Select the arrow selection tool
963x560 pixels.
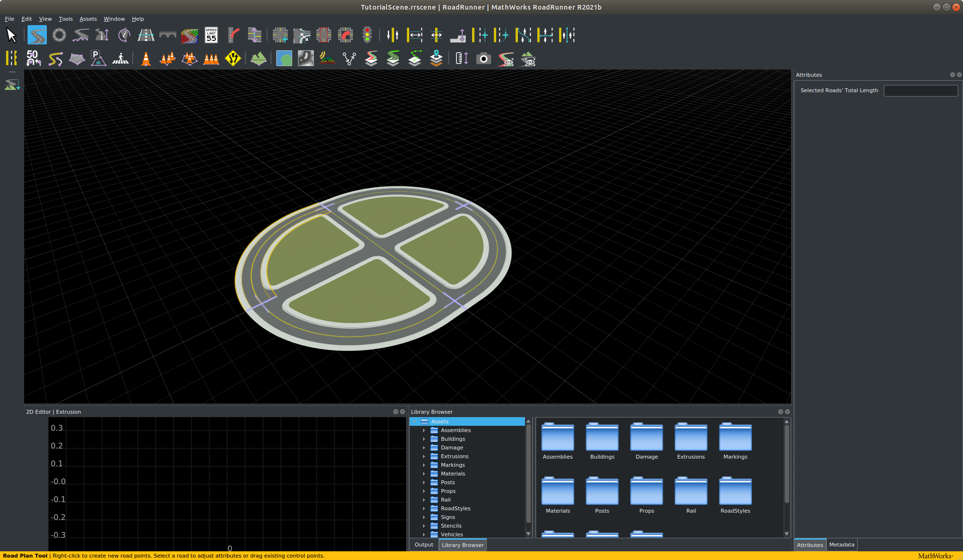pyautogui.click(x=11, y=35)
